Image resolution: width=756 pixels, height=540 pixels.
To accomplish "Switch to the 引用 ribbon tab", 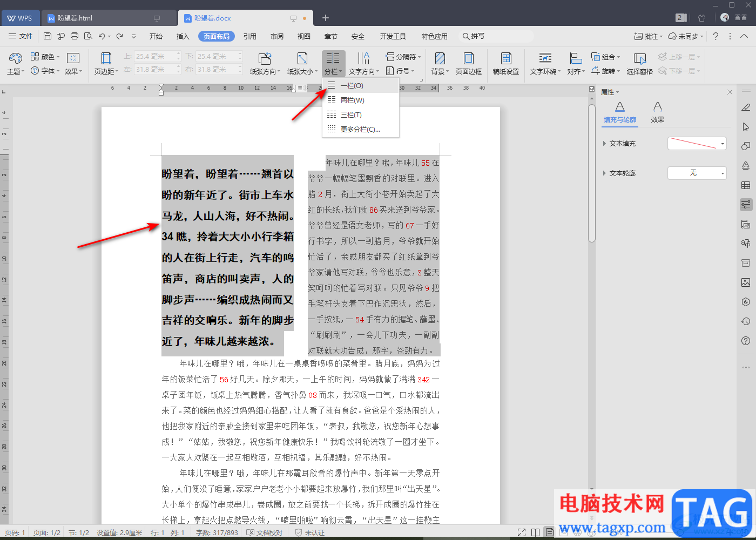I will (x=250, y=36).
